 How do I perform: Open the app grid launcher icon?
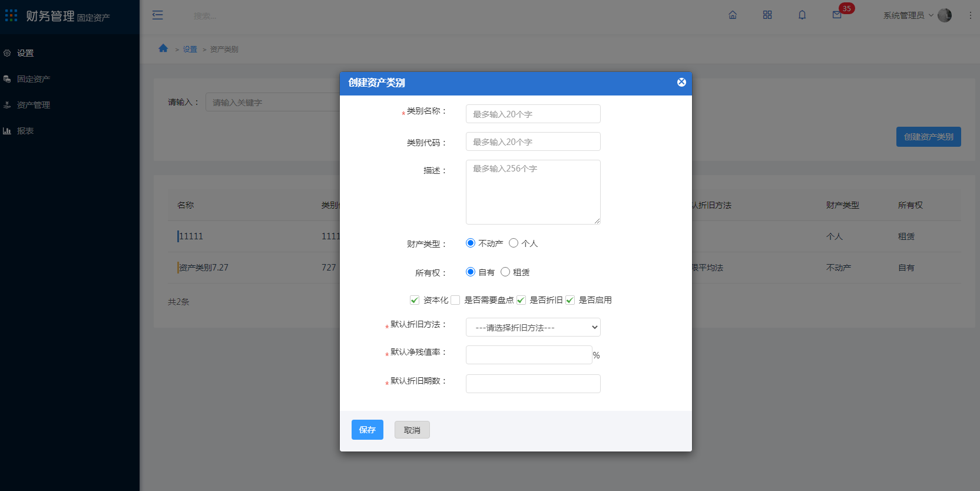[x=11, y=15]
